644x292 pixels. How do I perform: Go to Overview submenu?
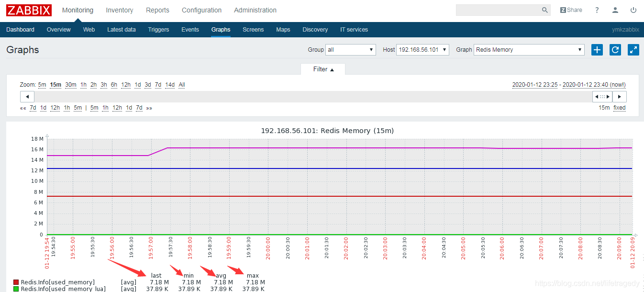59,30
